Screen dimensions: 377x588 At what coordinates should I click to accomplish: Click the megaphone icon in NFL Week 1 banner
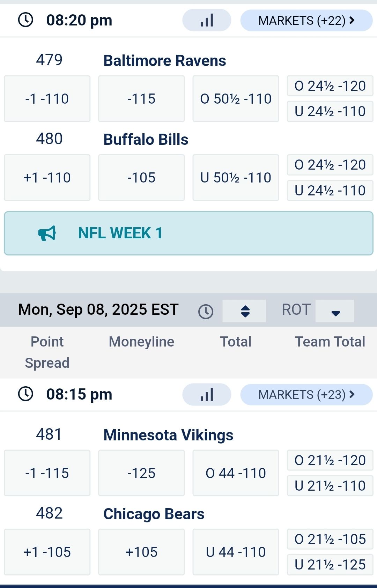pyautogui.click(x=47, y=233)
